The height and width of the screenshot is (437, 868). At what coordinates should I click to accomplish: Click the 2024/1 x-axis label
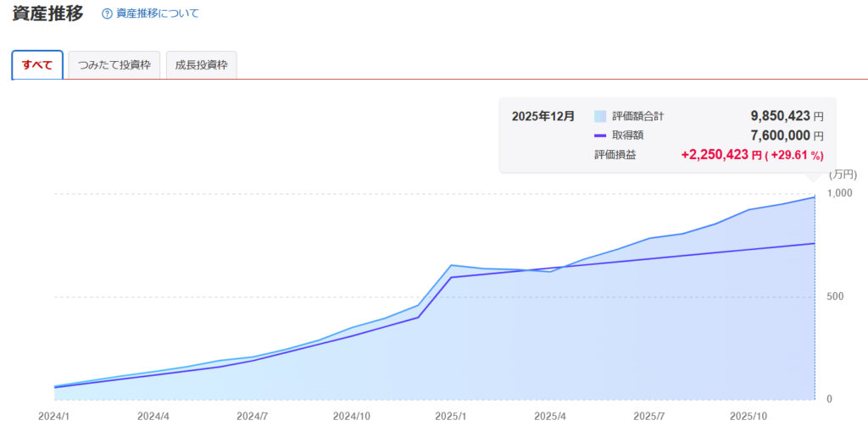pyautogui.click(x=54, y=417)
